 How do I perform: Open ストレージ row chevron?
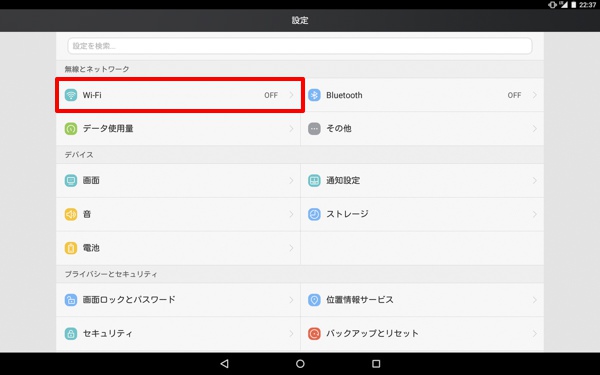(x=535, y=214)
